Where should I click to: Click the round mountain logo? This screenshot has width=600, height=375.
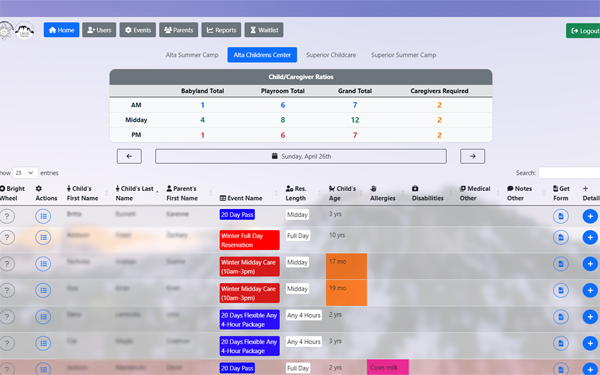[24, 30]
